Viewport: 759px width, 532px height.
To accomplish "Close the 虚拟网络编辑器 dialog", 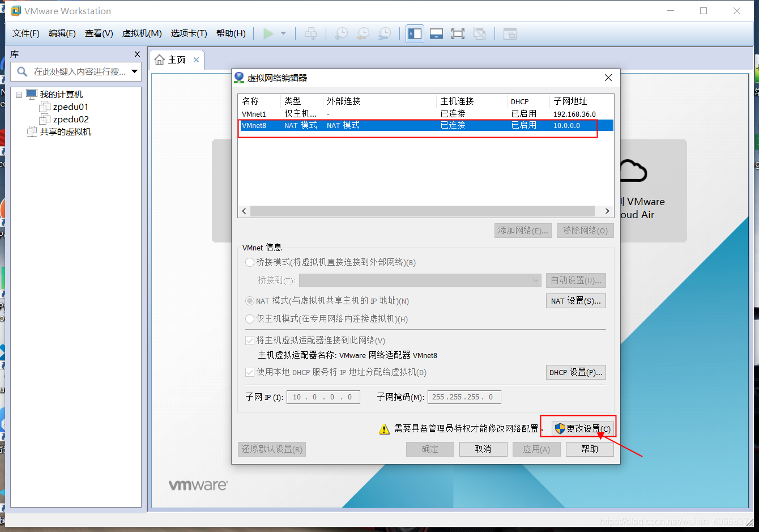I will click(608, 78).
